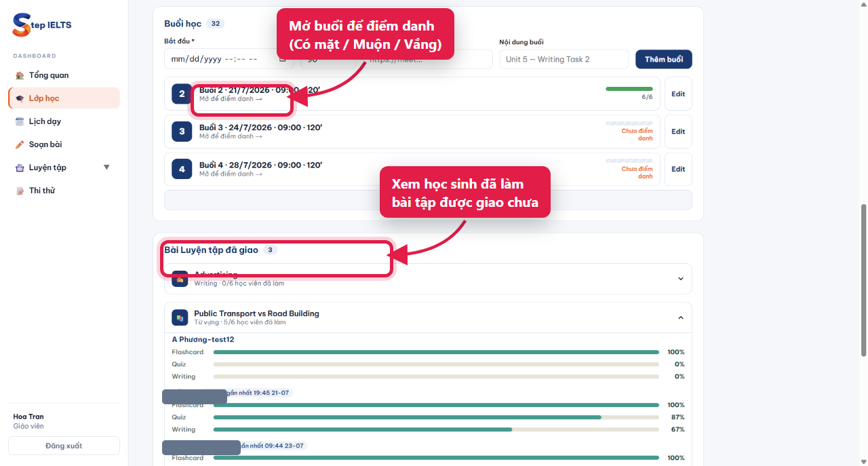
Task: Click the Hoa Tran user name
Action: pyautogui.click(x=28, y=416)
